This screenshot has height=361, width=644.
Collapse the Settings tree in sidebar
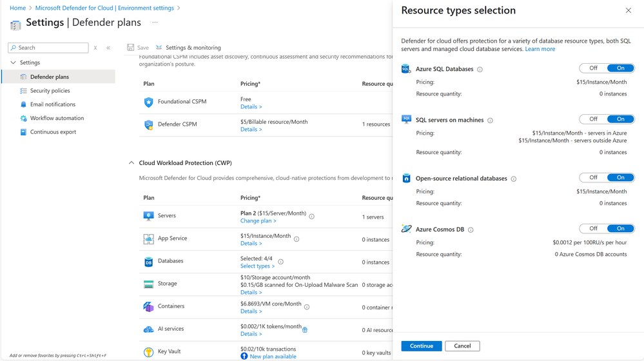(13, 63)
